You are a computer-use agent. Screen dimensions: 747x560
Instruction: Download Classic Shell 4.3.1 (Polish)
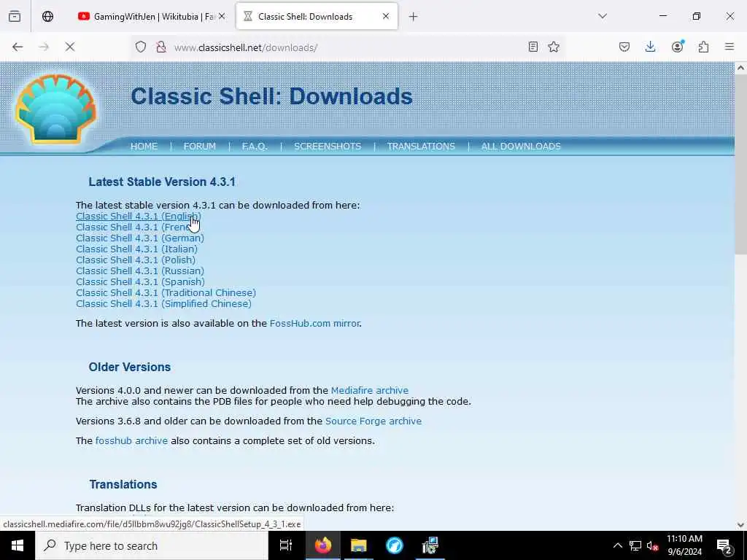[x=135, y=260]
